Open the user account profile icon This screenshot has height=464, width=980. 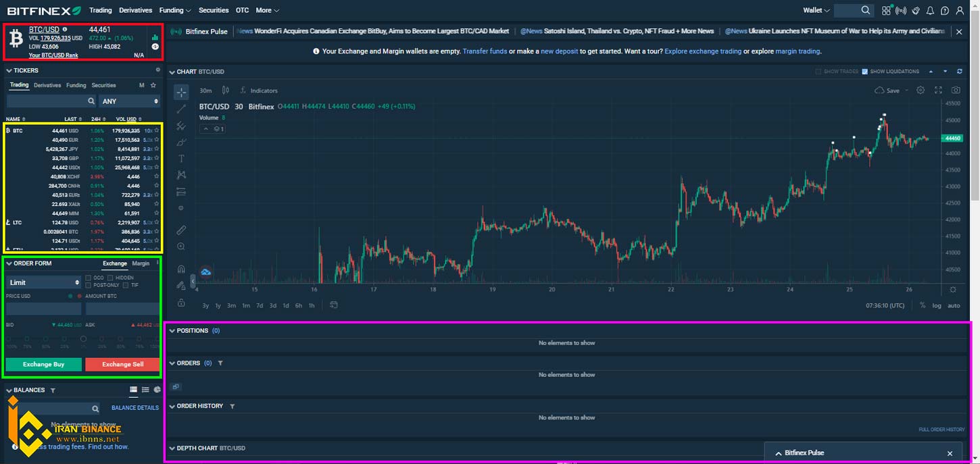click(960, 10)
